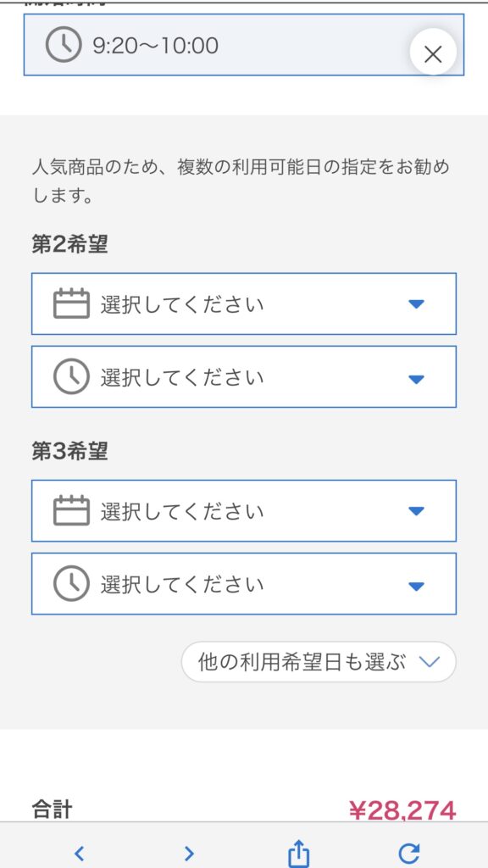Open the 第2希望 time dropdown
This screenshot has height=868, width=488.
coord(244,377)
